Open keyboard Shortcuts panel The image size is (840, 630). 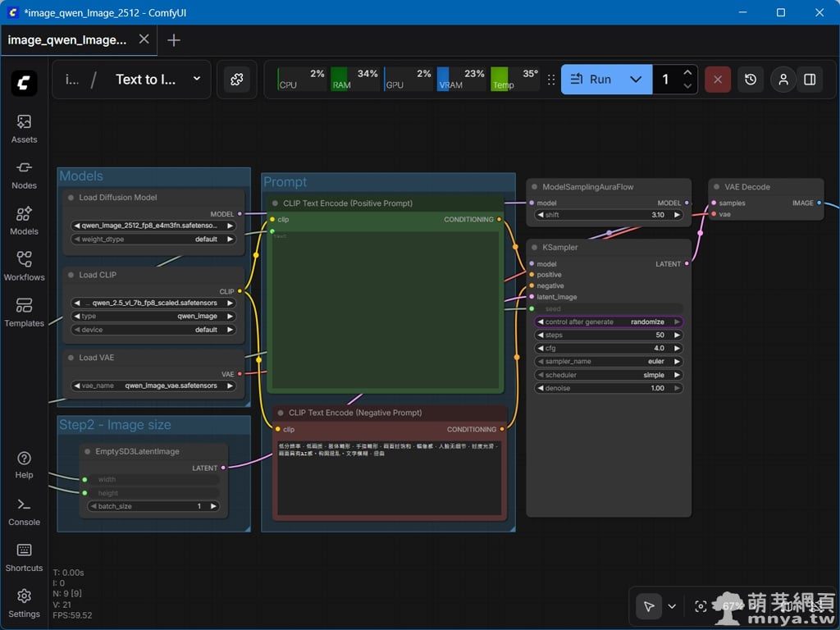point(24,556)
